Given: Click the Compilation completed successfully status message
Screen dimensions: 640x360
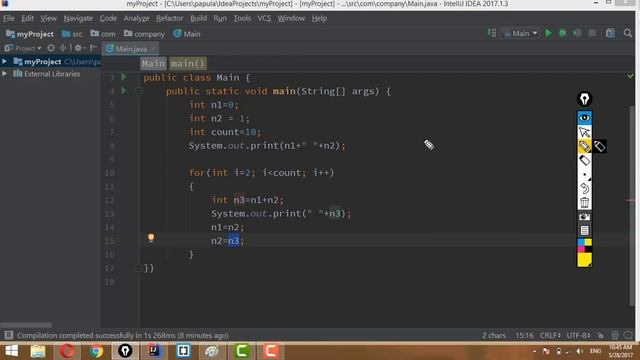Looking at the screenshot, I should 123,336.
